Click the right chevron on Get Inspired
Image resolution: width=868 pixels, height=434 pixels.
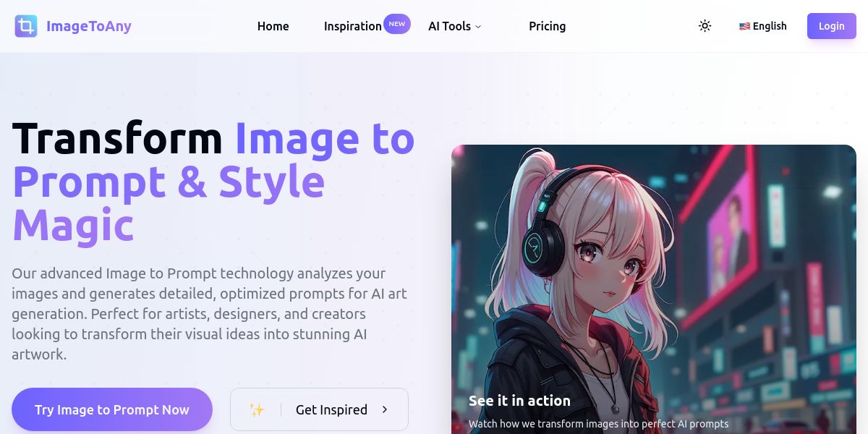[385, 409]
